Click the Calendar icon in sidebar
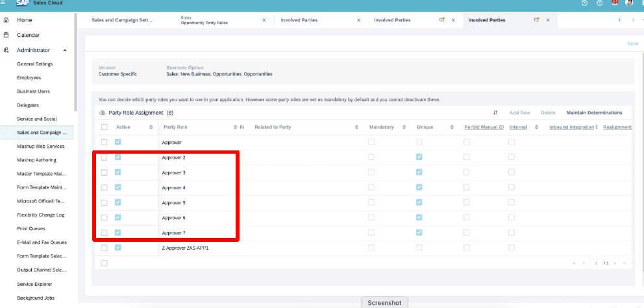The height and width of the screenshot is (308, 644). pos(6,35)
